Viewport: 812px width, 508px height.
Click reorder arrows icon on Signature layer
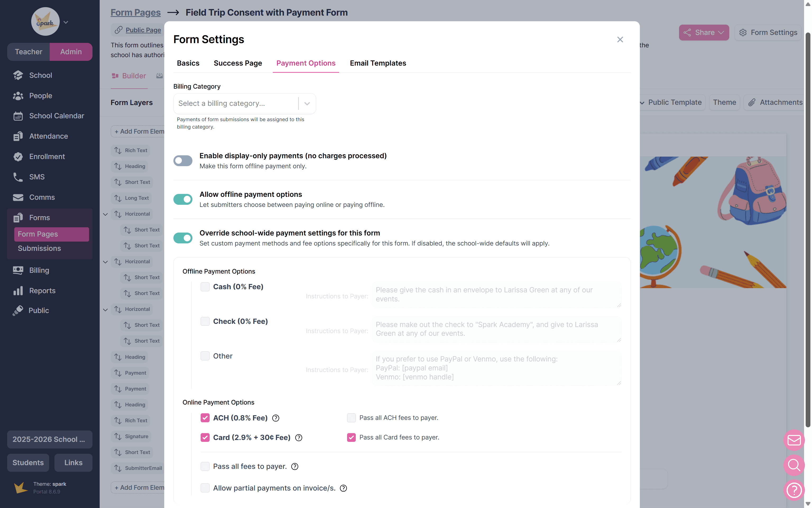coord(118,437)
